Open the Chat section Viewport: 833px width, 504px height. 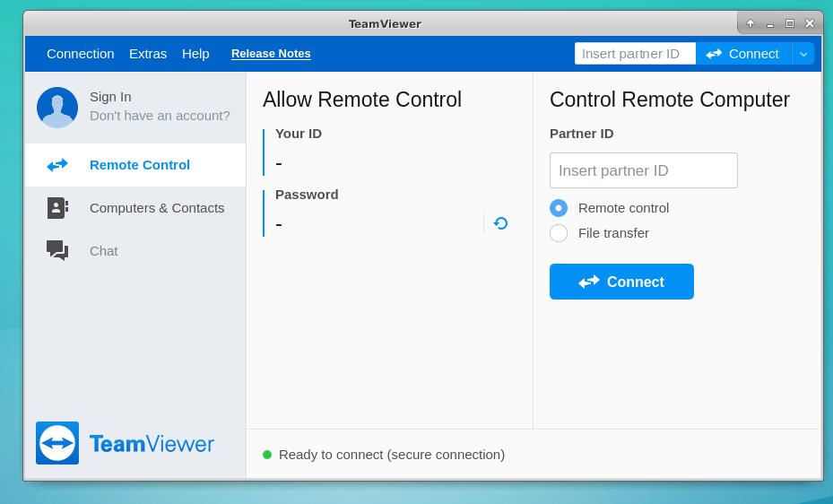click(135, 251)
